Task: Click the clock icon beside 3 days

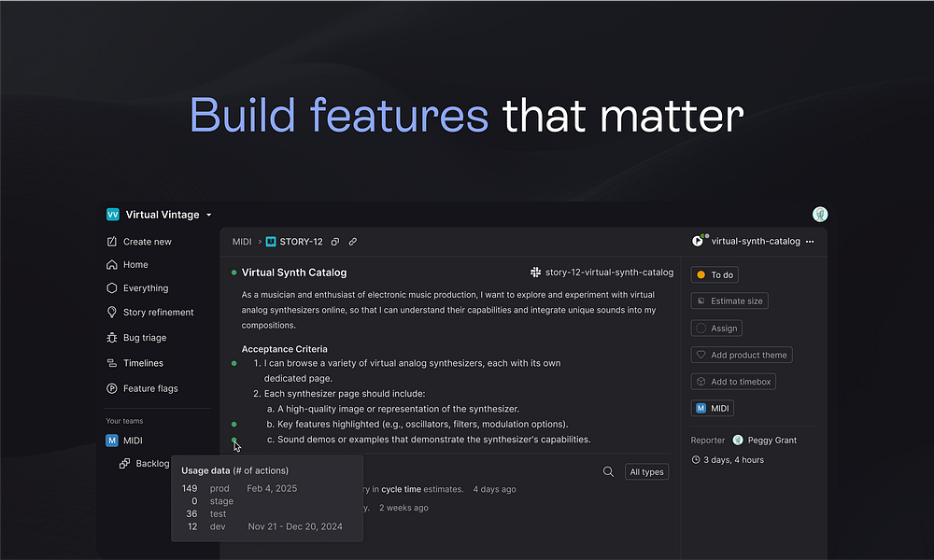Action: click(696, 459)
